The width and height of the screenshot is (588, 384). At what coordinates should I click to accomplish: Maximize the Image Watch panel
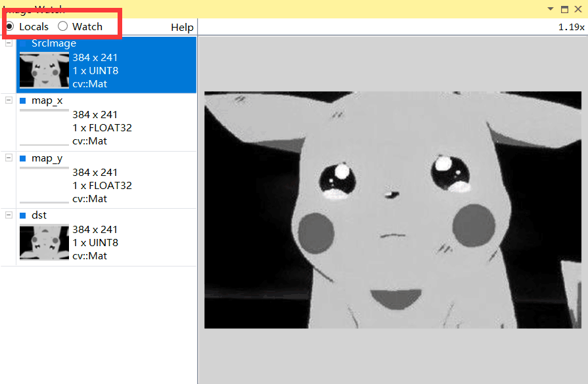click(564, 9)
